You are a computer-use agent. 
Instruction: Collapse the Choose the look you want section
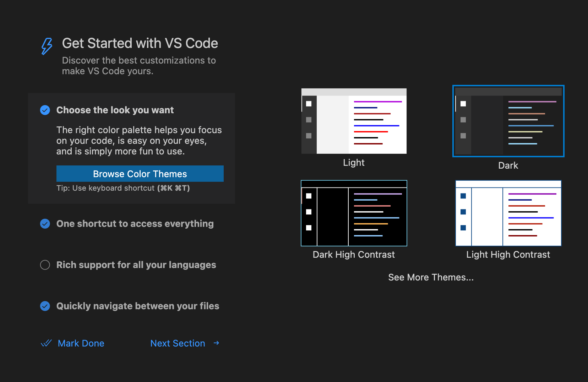tap(115, 110)
